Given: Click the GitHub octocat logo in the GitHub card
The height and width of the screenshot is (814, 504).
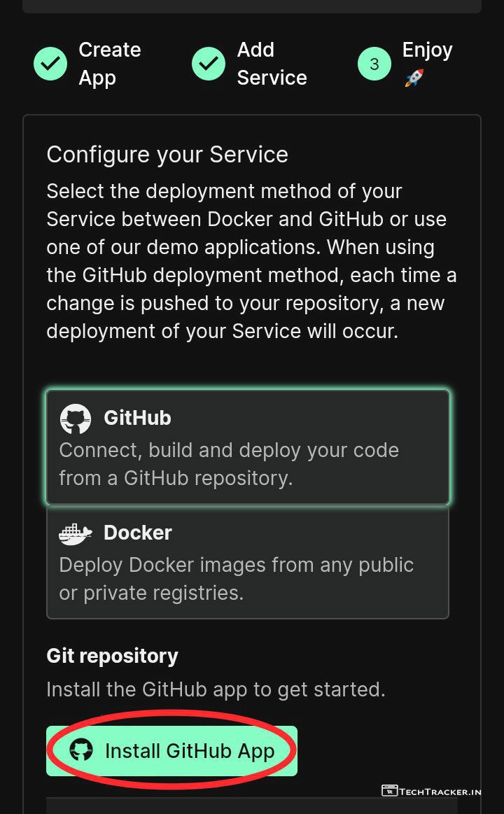Looking at the screenshot, I should pyautogui.click(x=76, y=419).
